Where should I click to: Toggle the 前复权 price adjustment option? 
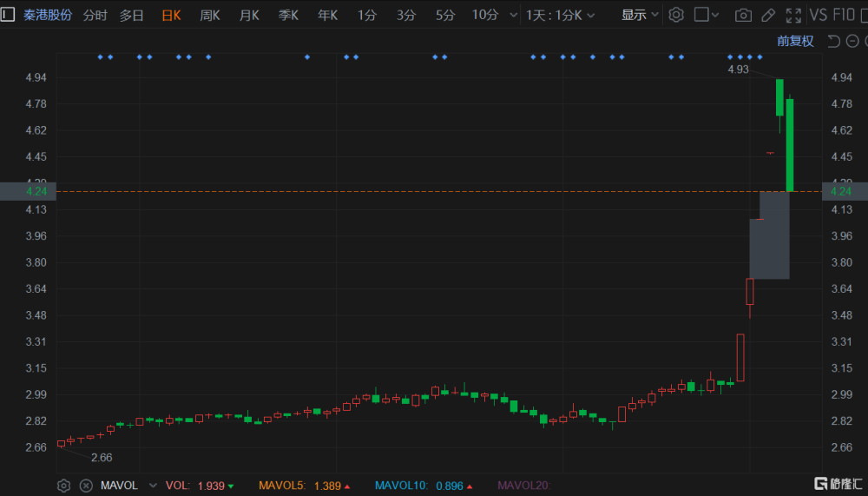(x=794, y=41)
